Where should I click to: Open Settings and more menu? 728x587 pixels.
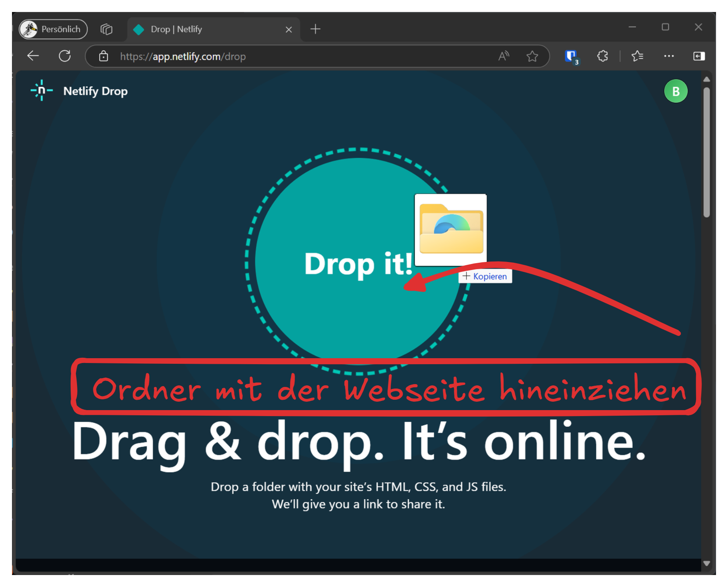click(x=669, y=56)
